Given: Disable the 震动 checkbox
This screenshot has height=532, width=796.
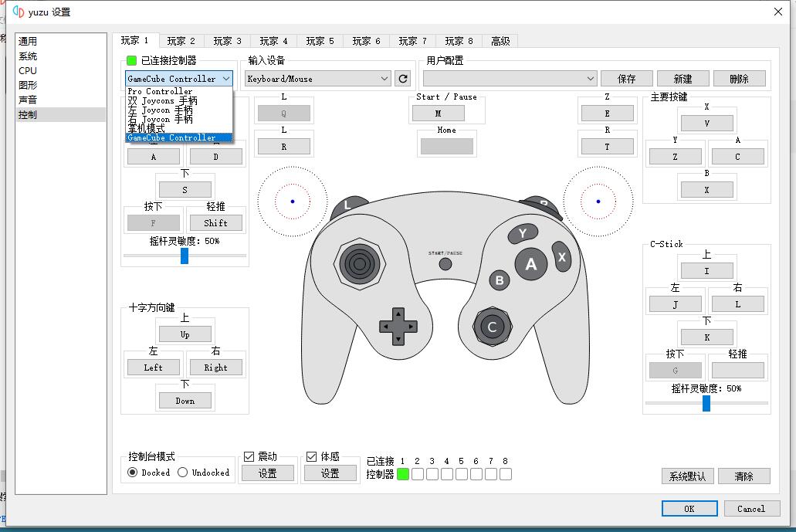Looking at the screenshot, I should click(249, 456).
